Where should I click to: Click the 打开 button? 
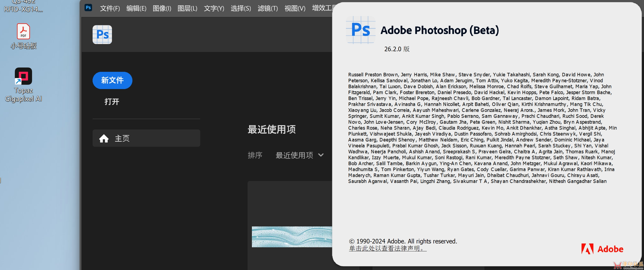112,101
